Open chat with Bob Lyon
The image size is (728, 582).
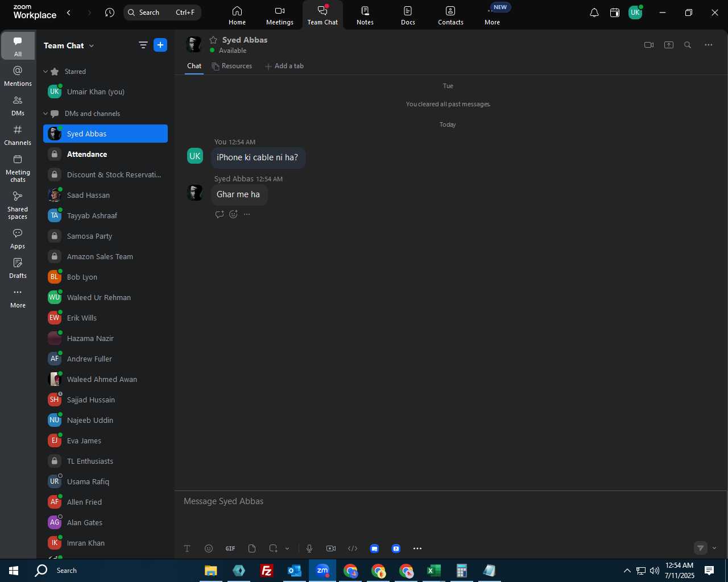tap(105, 277)
